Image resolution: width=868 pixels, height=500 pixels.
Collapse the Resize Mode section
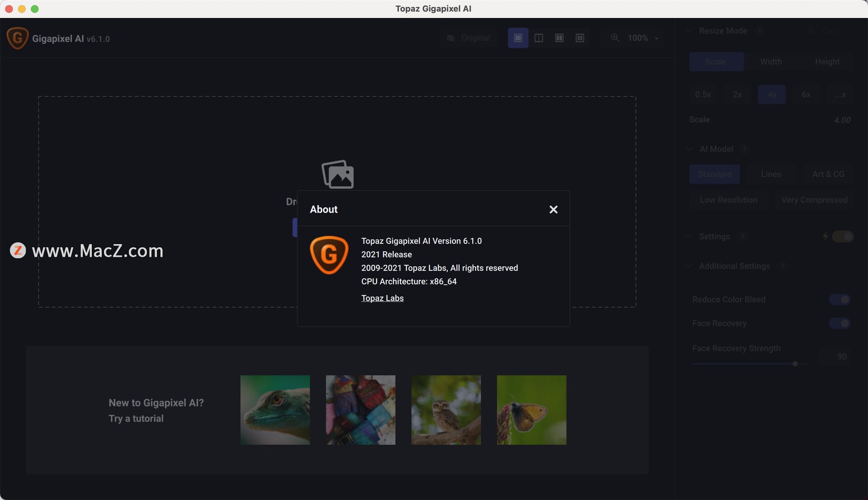click(689, 31)
